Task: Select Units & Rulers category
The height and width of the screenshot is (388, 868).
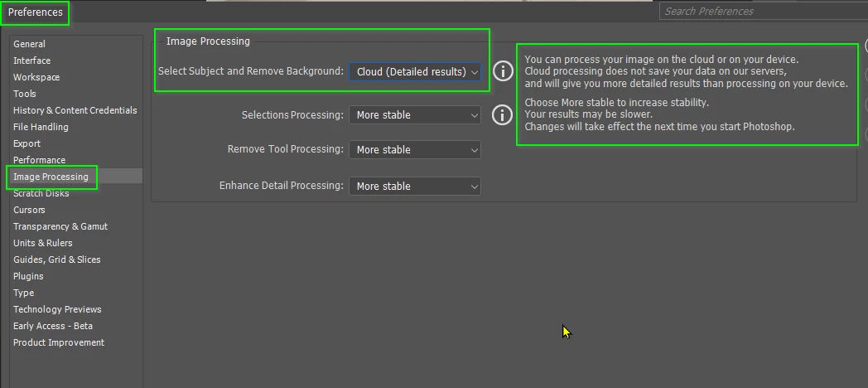Action: pyautogui.click(x=42, y=244)
